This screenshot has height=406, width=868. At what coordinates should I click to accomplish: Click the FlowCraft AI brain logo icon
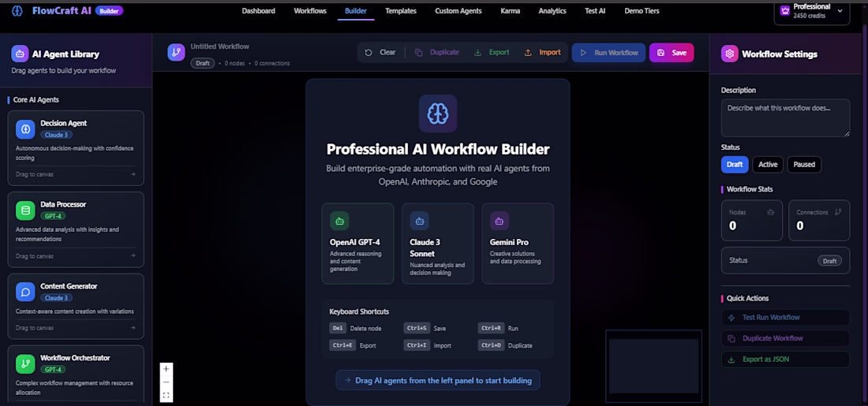click(x=17, y=10)
